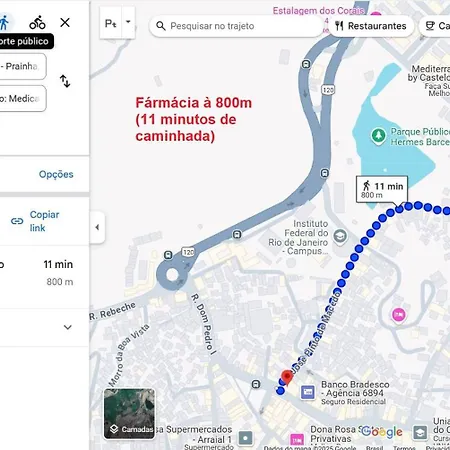Click the Prainha origin field
This screenshot has width=450, height=450.
point(23,66)
